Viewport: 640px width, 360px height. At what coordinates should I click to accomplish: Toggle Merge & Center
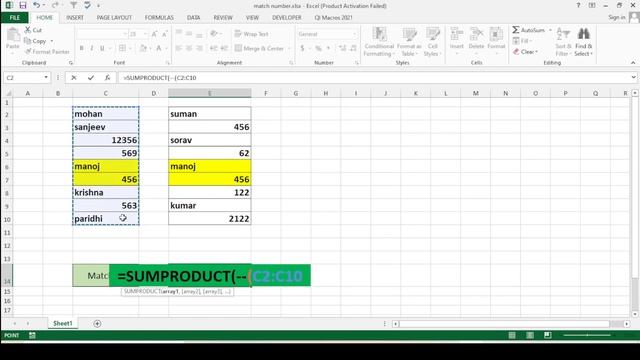coord(259,48)
